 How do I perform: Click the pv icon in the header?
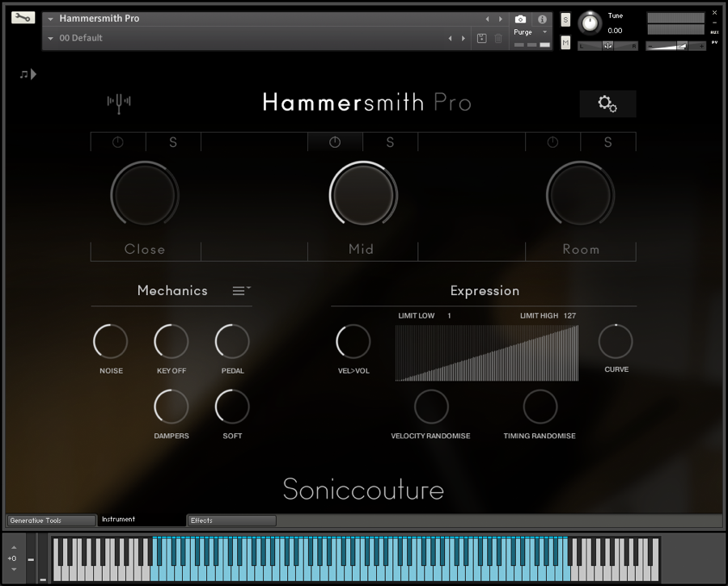pyautogui.click(x=714, y=42)
